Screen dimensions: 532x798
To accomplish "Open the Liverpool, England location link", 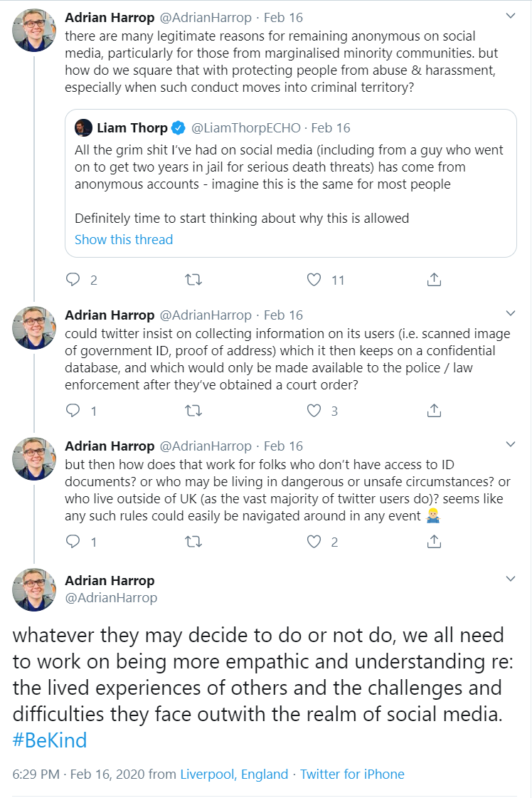I will tap(234, 774).
